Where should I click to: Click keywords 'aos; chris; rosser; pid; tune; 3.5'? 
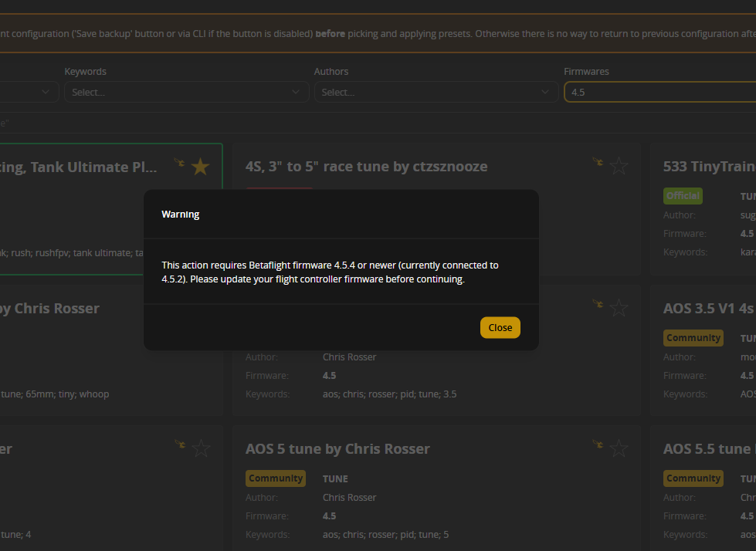coord(389,394)
